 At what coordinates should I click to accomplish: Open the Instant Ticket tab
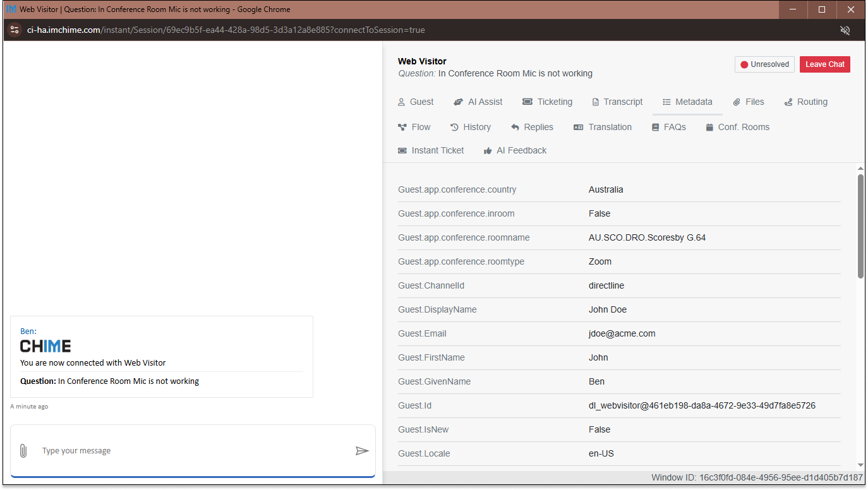(x=431, y=150)
